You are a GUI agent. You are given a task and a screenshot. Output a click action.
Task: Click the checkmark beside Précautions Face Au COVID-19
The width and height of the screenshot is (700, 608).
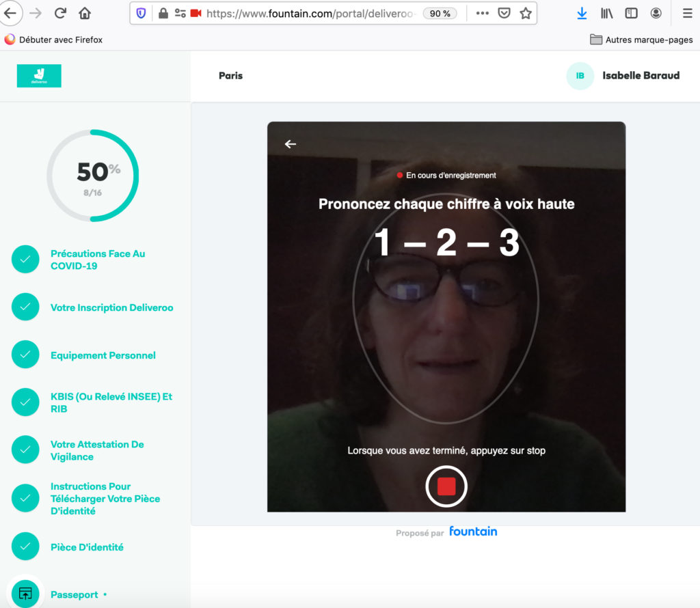(x=25, y=259)
